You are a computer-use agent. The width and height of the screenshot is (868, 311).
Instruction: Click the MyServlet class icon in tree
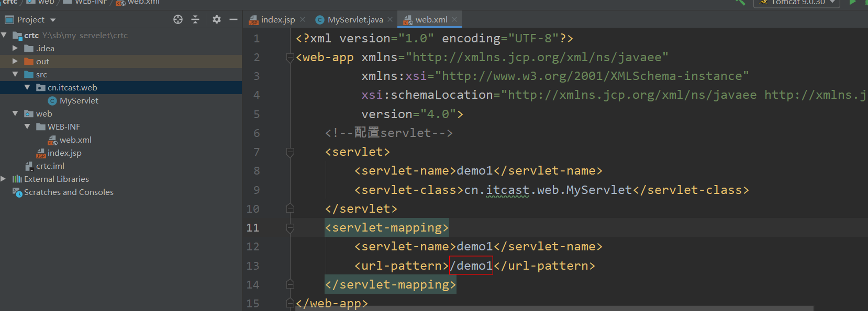[52, 100]
